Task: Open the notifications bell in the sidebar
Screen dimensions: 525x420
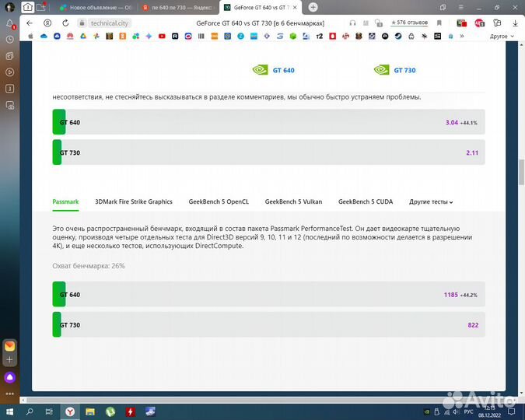Action: tap(9, 24)
